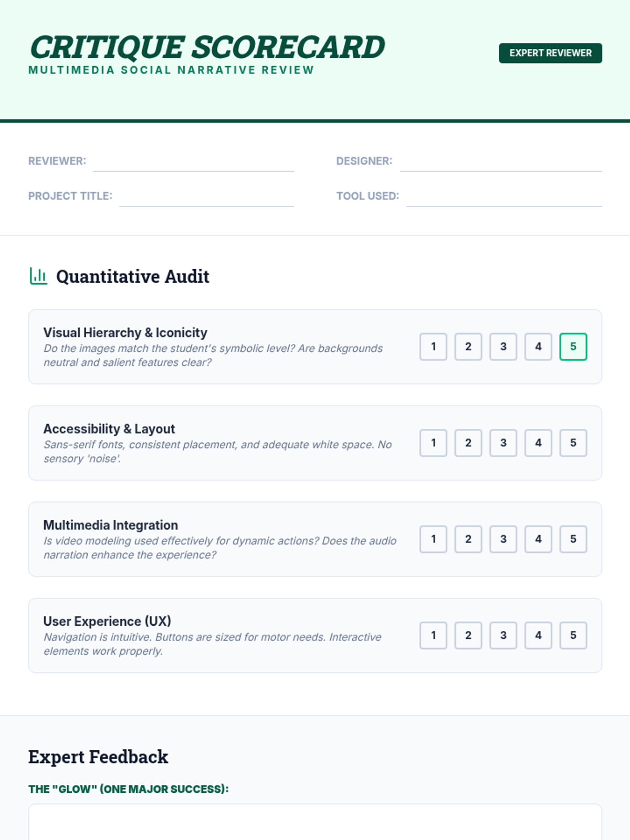
Task: Focus the Project Title field
Action: 206,197
